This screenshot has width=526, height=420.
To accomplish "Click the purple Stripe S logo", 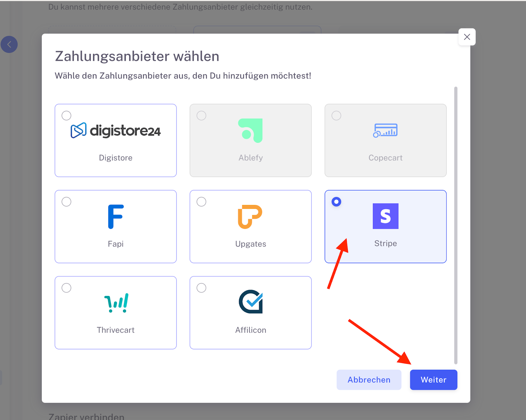I will [x=386, y=216].
